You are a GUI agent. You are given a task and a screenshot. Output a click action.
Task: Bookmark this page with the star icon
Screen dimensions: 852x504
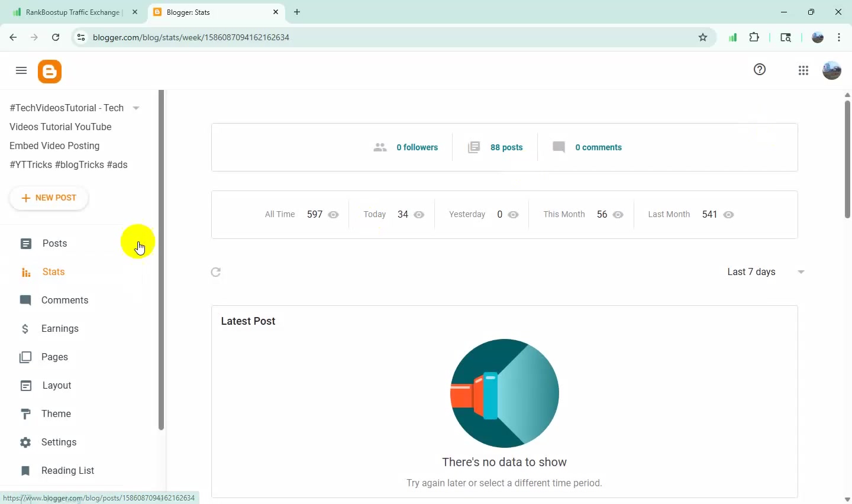pyautogui.click(x=703, y=37)
